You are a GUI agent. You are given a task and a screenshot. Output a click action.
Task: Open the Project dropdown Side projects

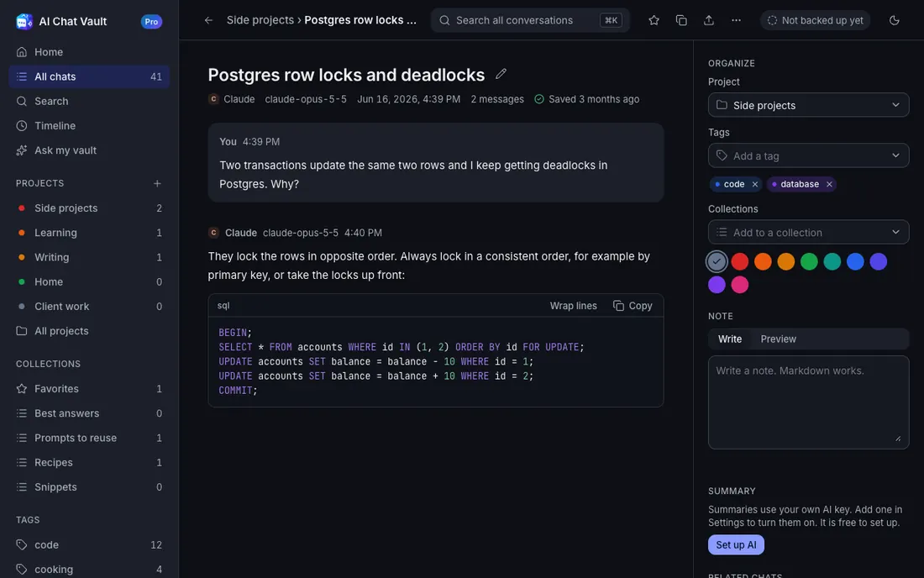pos(808,105)
